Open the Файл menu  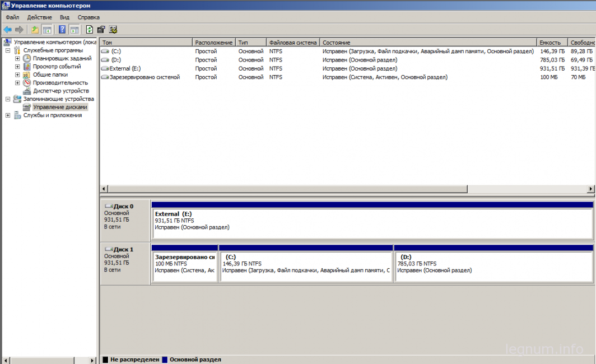pos(12,17)
